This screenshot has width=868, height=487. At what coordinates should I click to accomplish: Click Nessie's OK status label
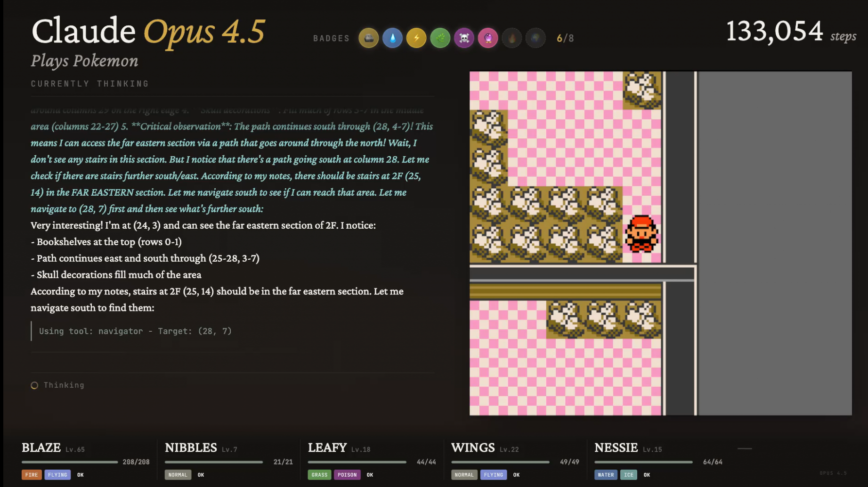[x=647, y=475]
